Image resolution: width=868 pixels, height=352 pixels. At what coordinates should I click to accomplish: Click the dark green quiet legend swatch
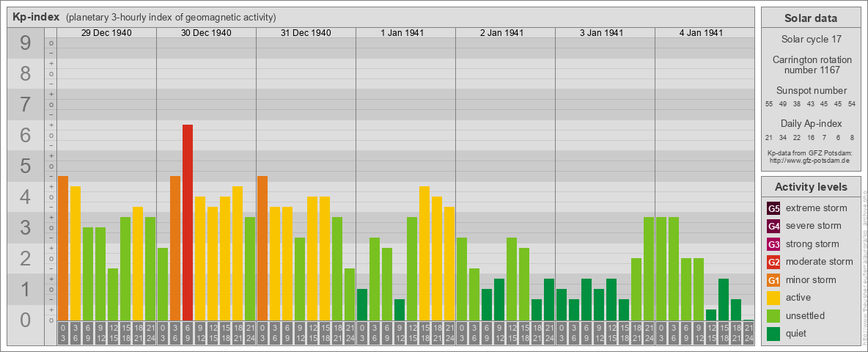pyautogui.click(x=773, y=334)
